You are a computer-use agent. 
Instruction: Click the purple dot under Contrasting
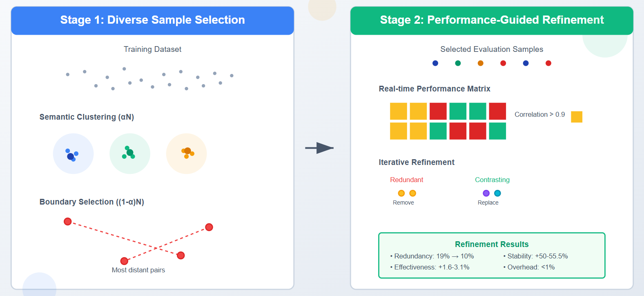[x=486, y=193]
